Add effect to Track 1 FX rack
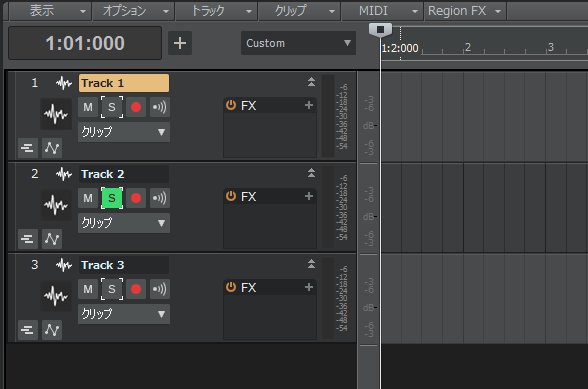 click(309, 105)
